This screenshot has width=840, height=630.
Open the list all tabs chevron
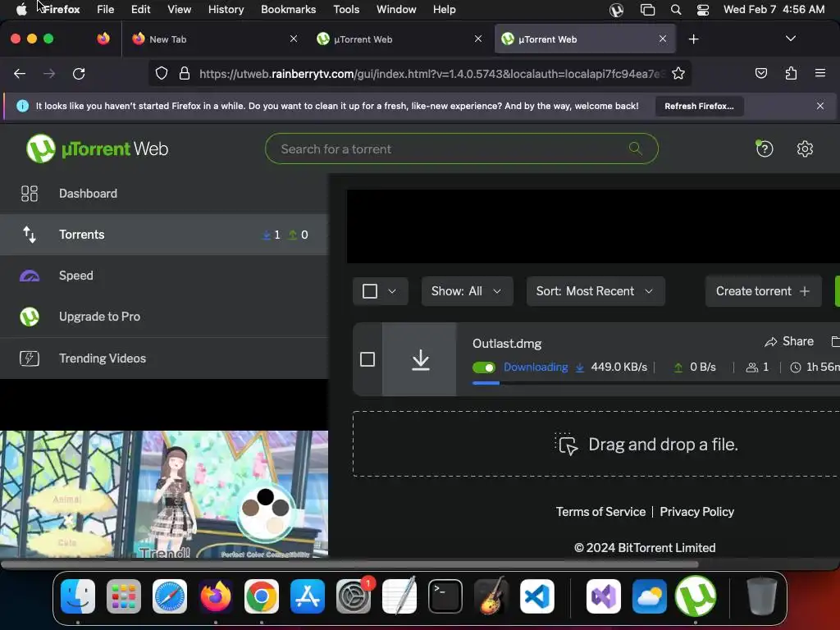(x=790, y=39)
